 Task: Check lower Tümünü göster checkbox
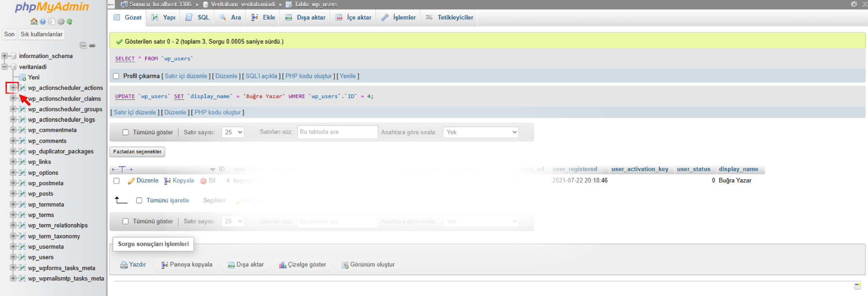pyautogui.click(x=125, y=221)
